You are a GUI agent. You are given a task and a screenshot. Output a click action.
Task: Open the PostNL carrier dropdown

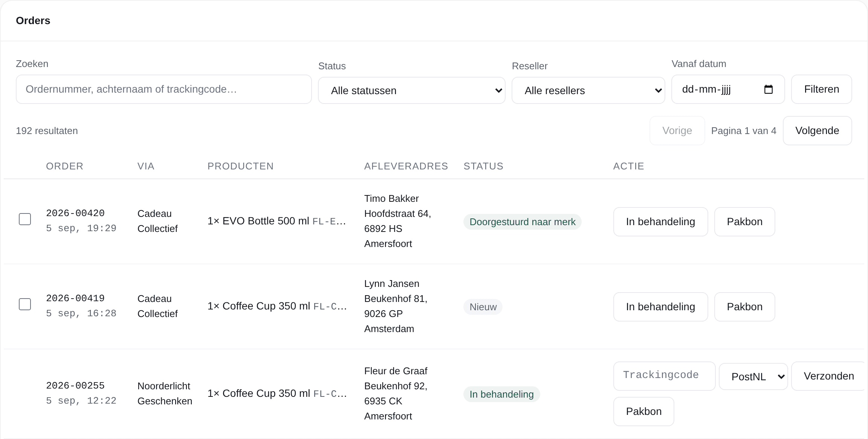click(x=753, y=377)
